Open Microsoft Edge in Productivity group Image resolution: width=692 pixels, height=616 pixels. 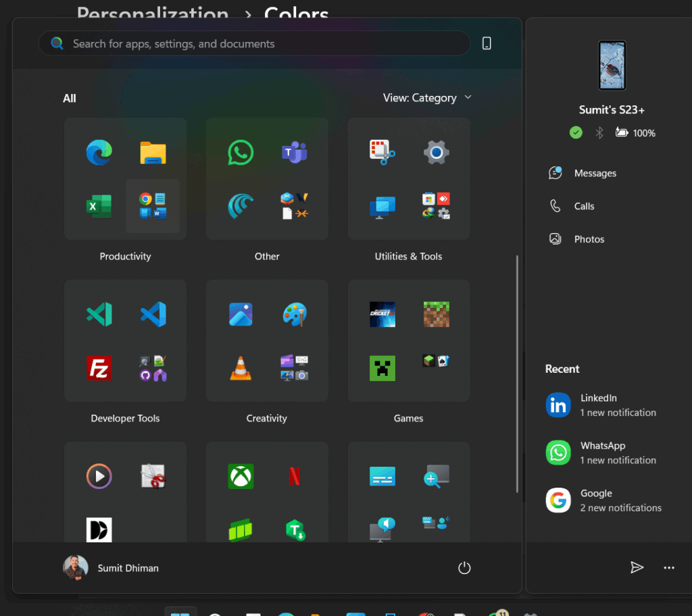(x=99, y=153)
